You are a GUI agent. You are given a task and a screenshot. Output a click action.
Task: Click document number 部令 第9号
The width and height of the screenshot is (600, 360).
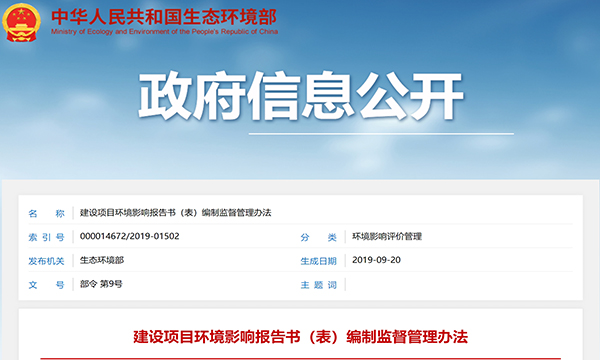[101, 284]
